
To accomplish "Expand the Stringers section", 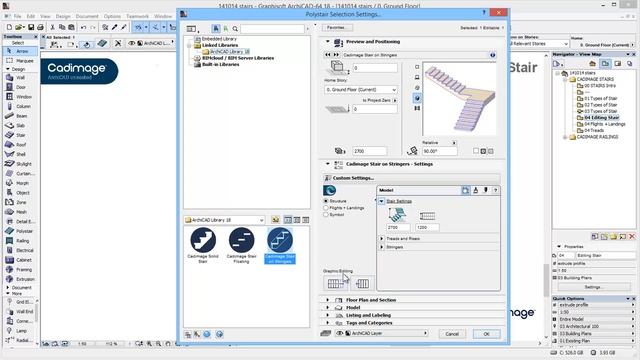I will pyautogui.click(x=382, y=247).
